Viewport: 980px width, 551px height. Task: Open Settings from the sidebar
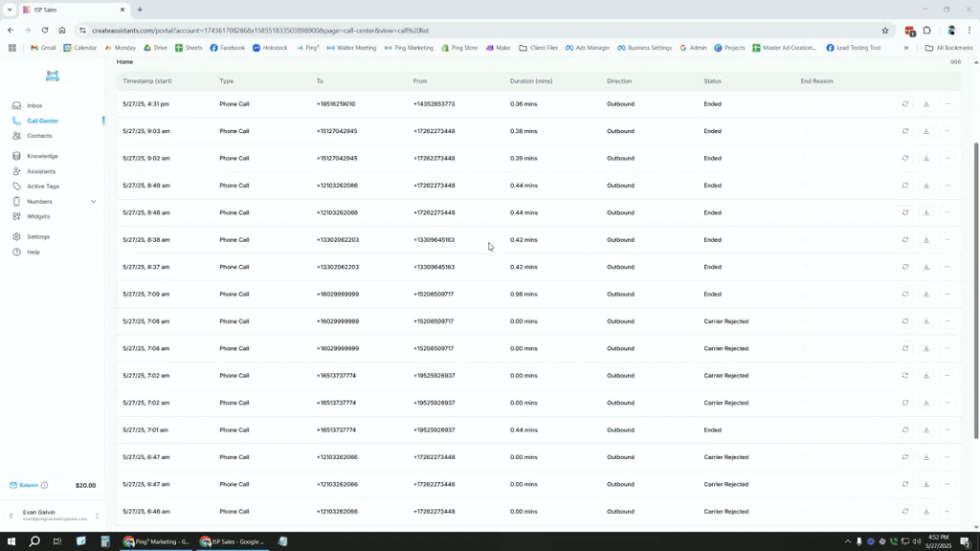(38, 236)
